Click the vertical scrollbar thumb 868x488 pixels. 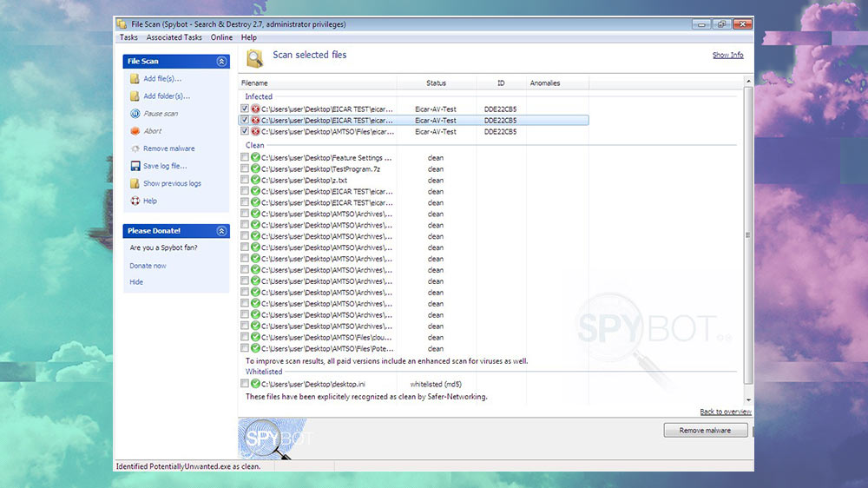[x=748, y=235]
